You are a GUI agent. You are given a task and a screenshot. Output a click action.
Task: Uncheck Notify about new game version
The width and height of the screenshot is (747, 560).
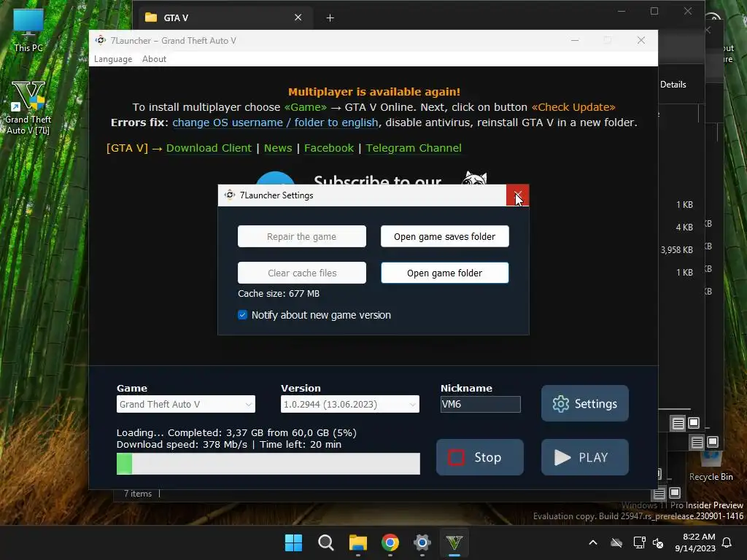point(242,315)
